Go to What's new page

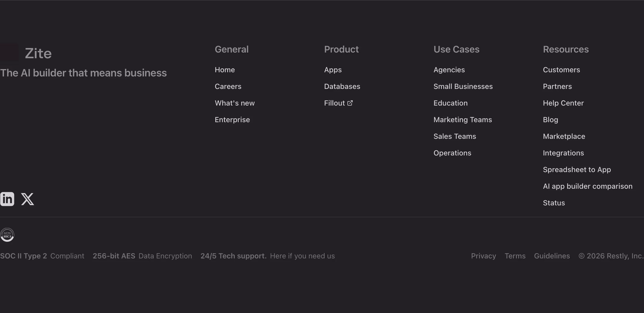(235, 103)
